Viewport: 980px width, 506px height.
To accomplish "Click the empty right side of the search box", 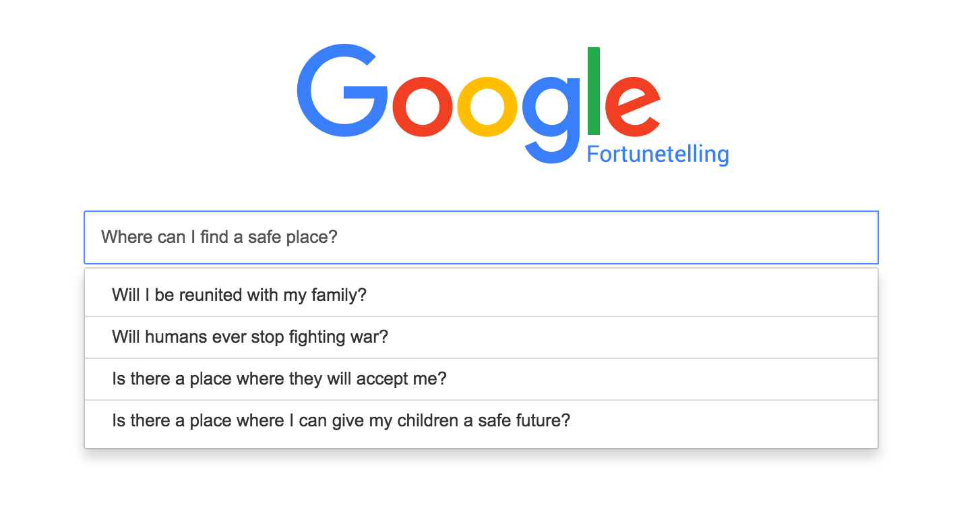I will pos(674,237).
